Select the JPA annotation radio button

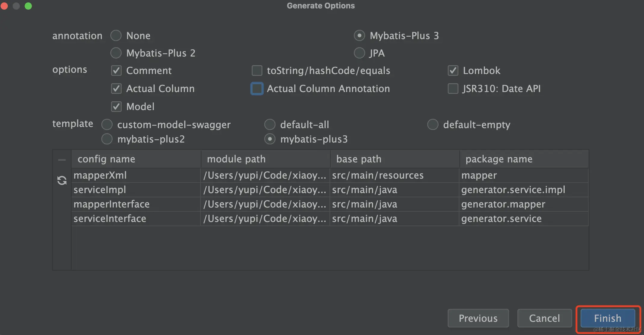click(x=359, y=53)
